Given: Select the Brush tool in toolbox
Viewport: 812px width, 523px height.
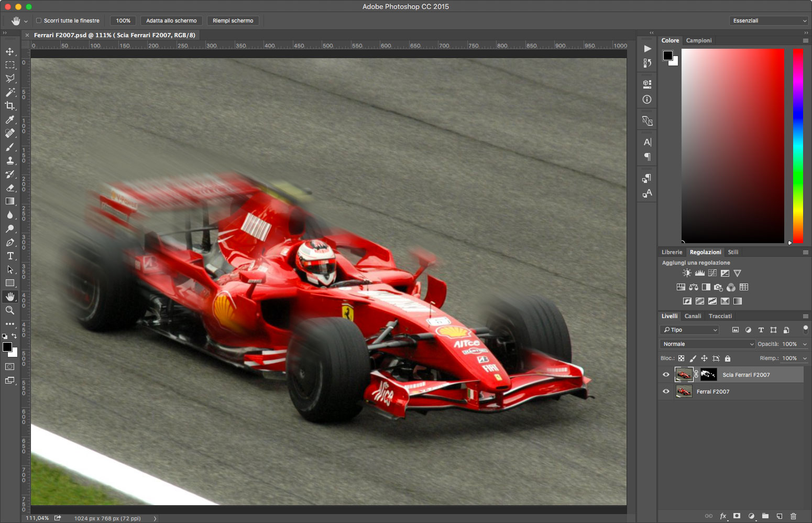Looking at the screenshot, I should coord(10,147).
